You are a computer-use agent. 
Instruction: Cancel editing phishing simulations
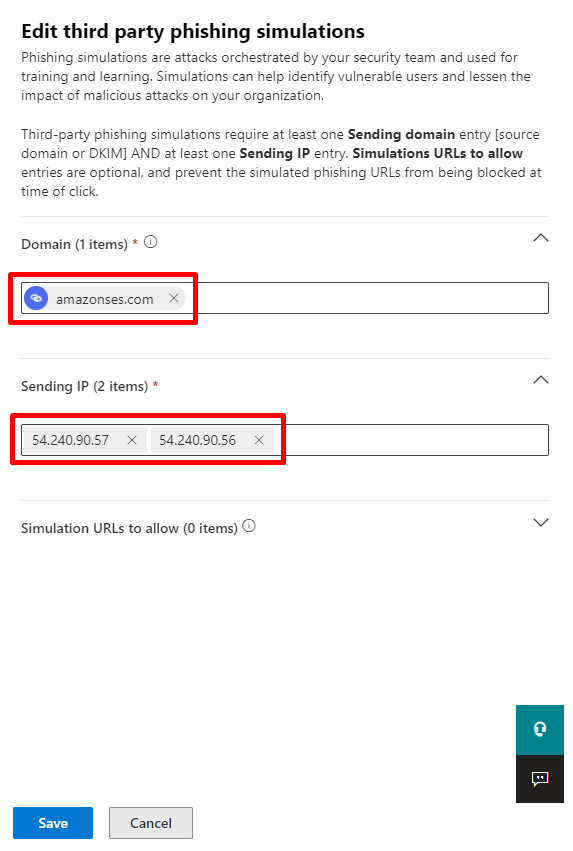click(x=151, y=823)
